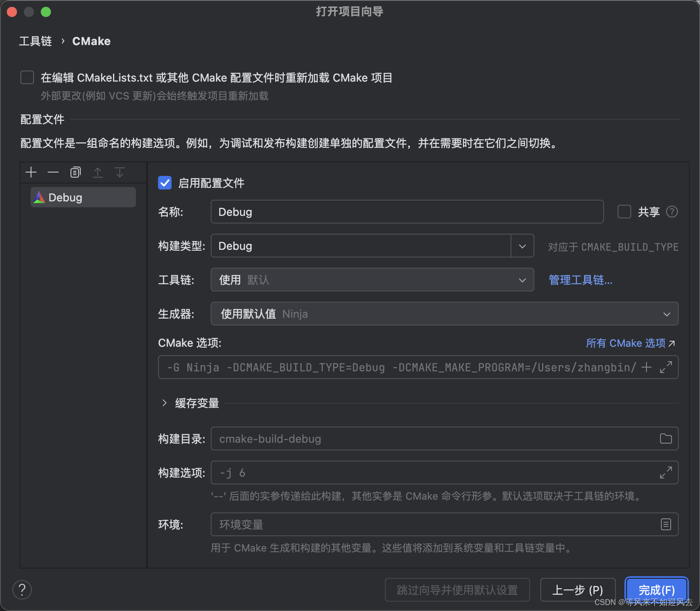Open help for the 共享 share option

tap(672, 212)
